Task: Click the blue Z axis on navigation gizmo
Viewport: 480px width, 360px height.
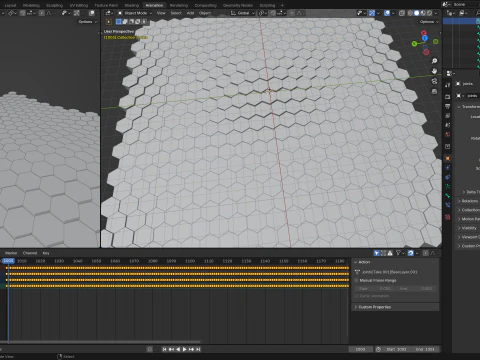Action: tap(425, 38)
